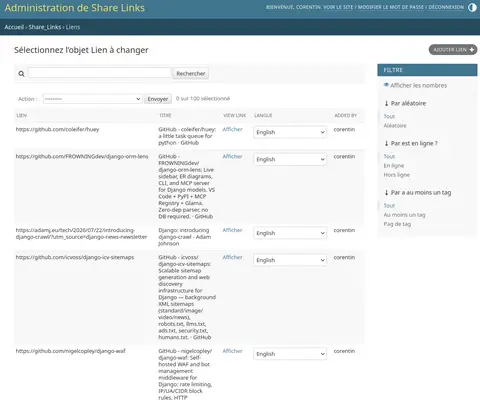Click Afficher for the coleifer/huey row

[x=232, y=129]
